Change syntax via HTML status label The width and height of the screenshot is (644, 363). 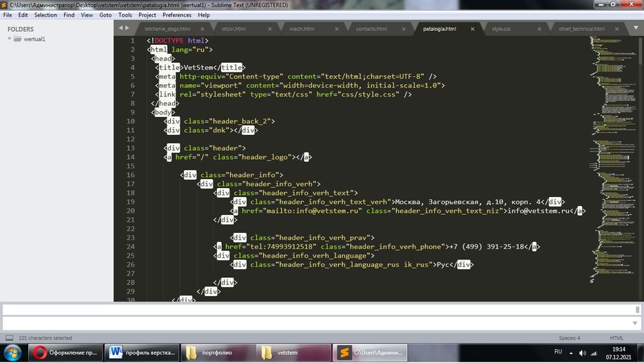[x=616, y=338]
